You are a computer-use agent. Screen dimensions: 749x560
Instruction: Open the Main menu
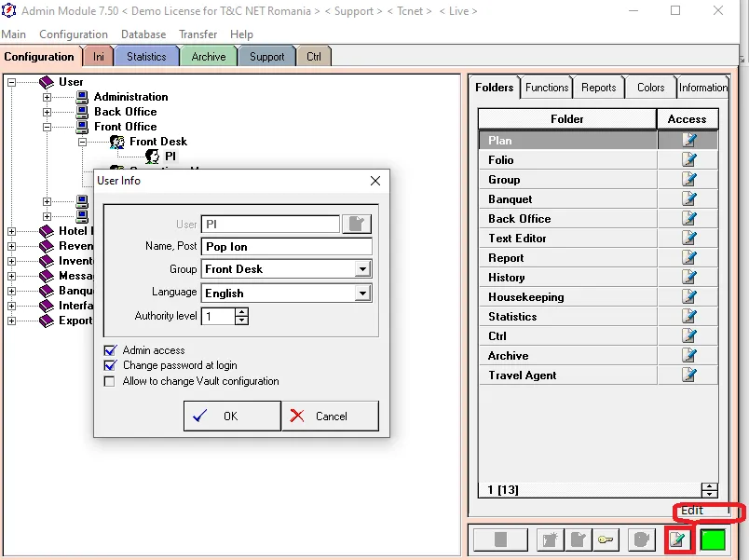tap(13, 34)
